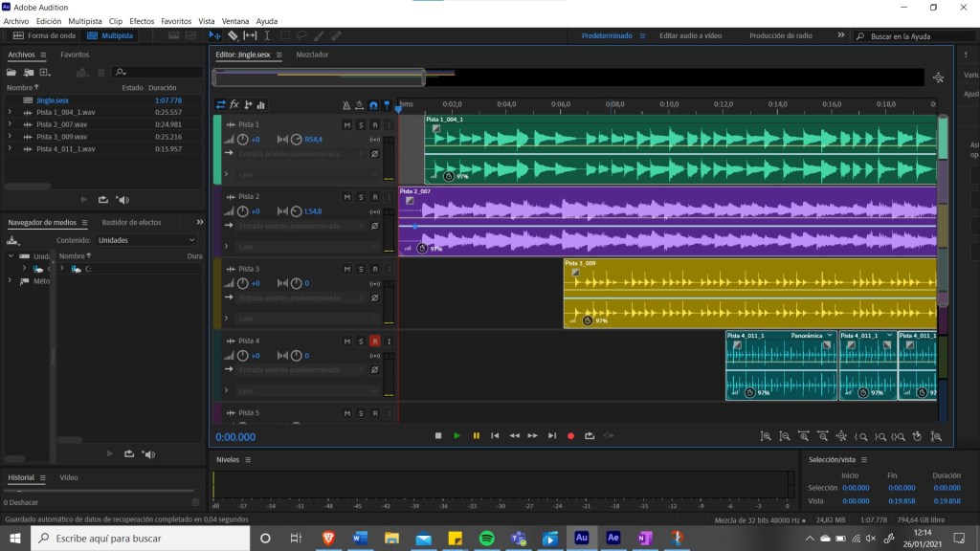The width and height of the screenshot is (980, 551).
Task: Select the Move tool in toolbar
Action: 215,35
